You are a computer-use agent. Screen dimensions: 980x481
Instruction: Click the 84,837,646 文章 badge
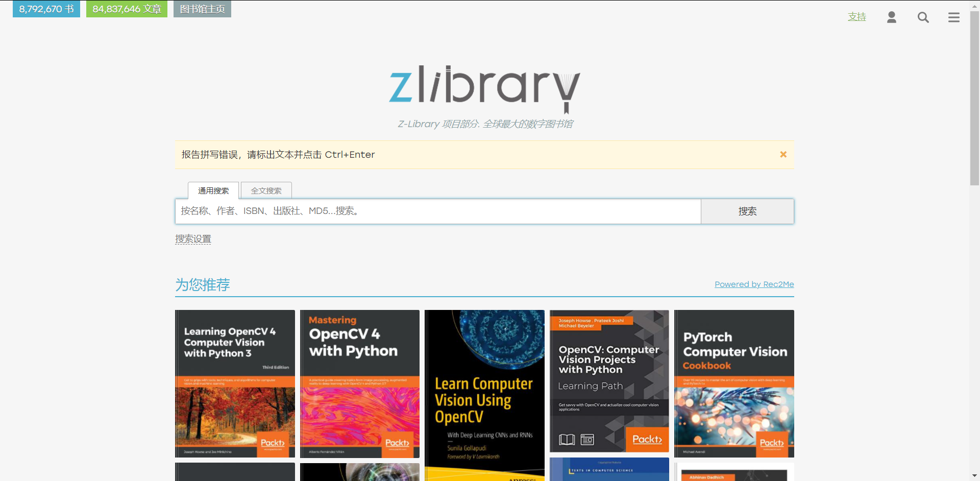(127, 9)
